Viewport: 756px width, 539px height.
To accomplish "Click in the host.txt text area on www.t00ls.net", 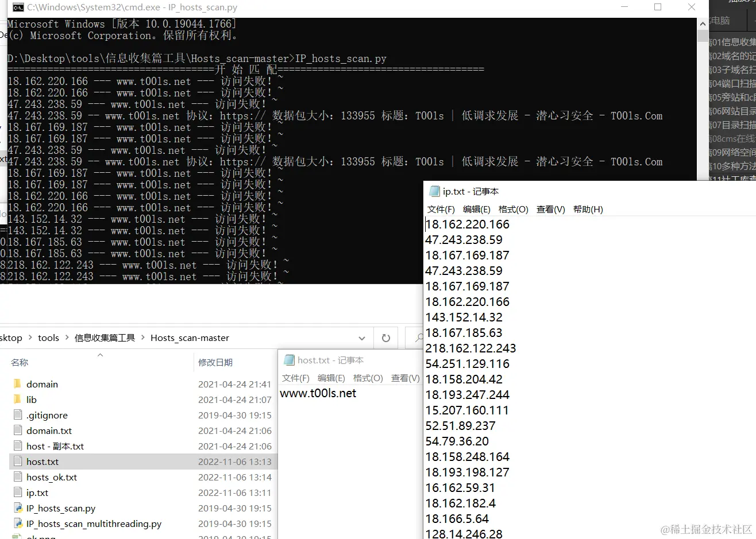I will tap(318, 393).
